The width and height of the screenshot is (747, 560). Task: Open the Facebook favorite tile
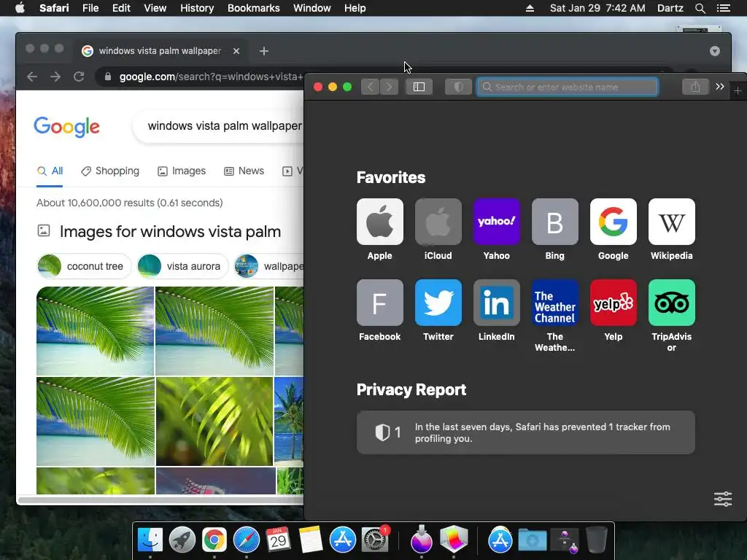tap(379, 303)
